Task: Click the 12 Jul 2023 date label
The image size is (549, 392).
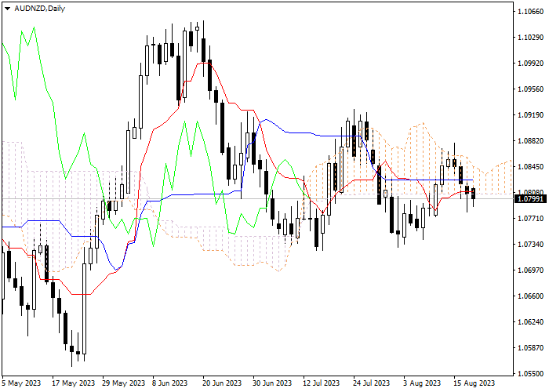Action: coord(322,383)
